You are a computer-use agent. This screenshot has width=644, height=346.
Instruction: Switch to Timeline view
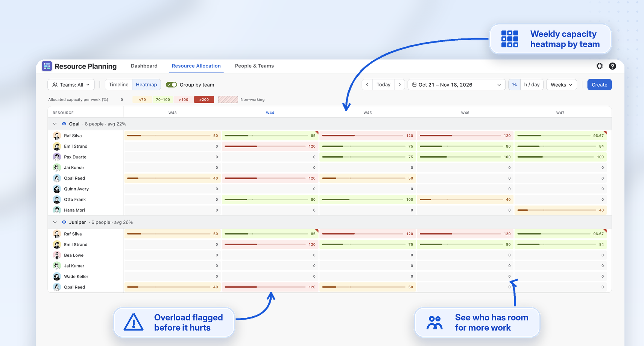118,85
